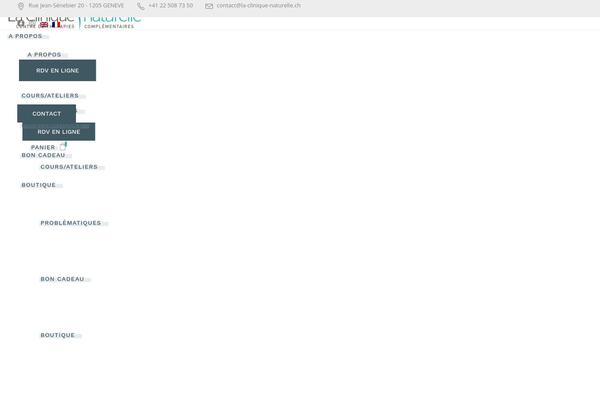Switch language using the UK flag

[x=44, y=24]
